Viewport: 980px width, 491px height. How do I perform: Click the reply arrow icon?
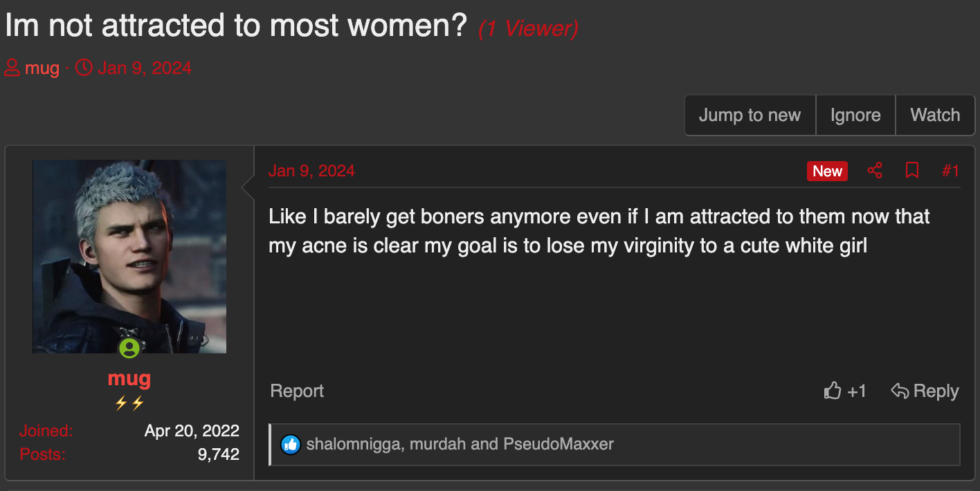(899, 391)
